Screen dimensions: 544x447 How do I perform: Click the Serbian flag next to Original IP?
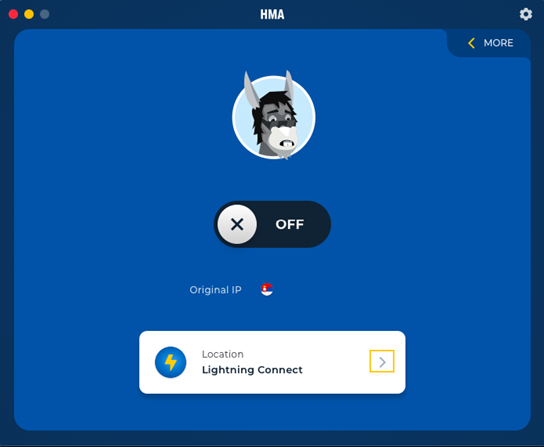[x=267, y=289]
